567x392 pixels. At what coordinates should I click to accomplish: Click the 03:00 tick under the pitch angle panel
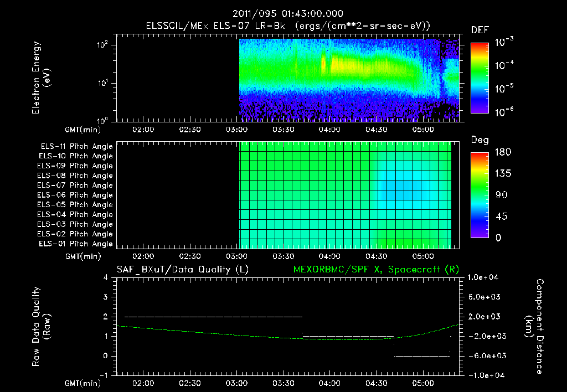pos(236,256)
